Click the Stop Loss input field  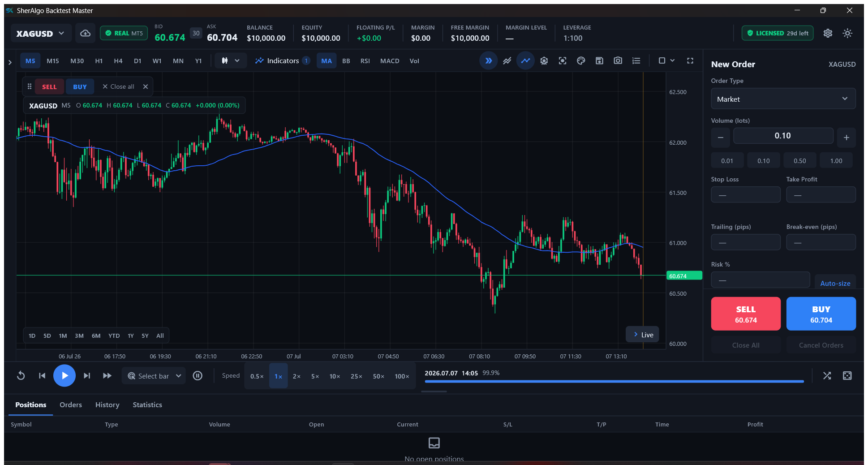746,195
